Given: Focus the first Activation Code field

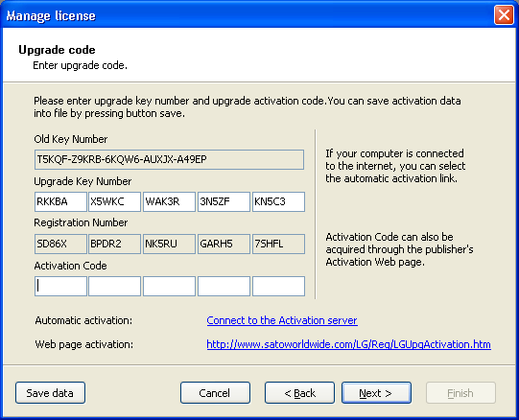Looking at the screenshot, I should 60,287.
